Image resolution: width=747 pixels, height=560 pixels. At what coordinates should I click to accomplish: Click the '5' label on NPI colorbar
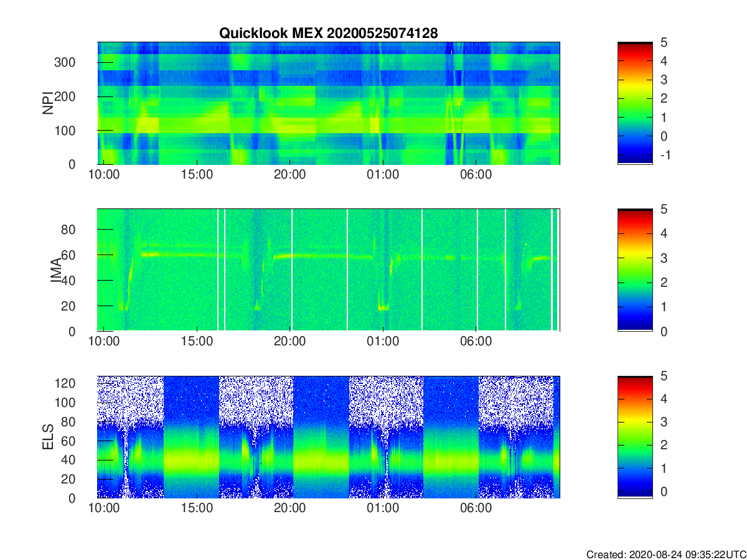coord(663,42)
